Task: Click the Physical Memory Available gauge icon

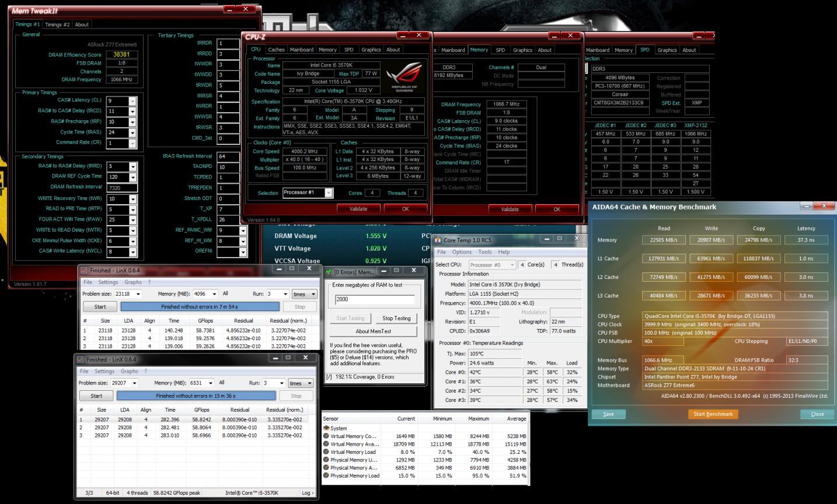Action: 326,467
